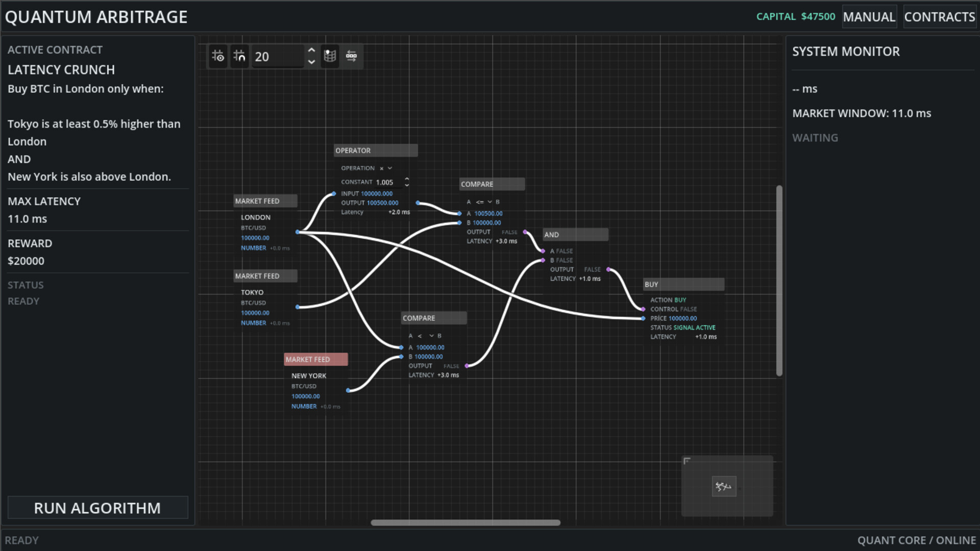Increase the CONSTANT value in the Operator node

(x=407, y=179)
